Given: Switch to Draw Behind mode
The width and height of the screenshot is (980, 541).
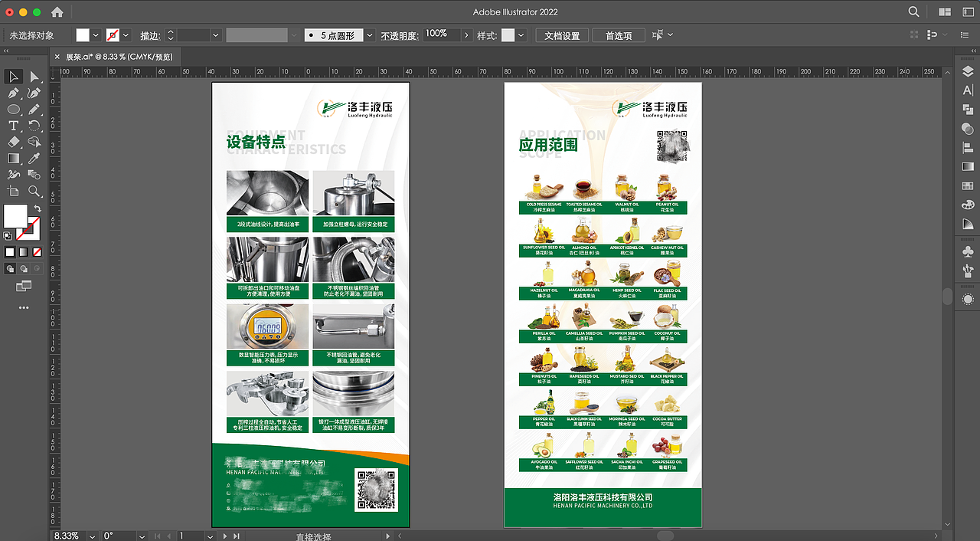Looking at the screenshot, I should [24, 268].
